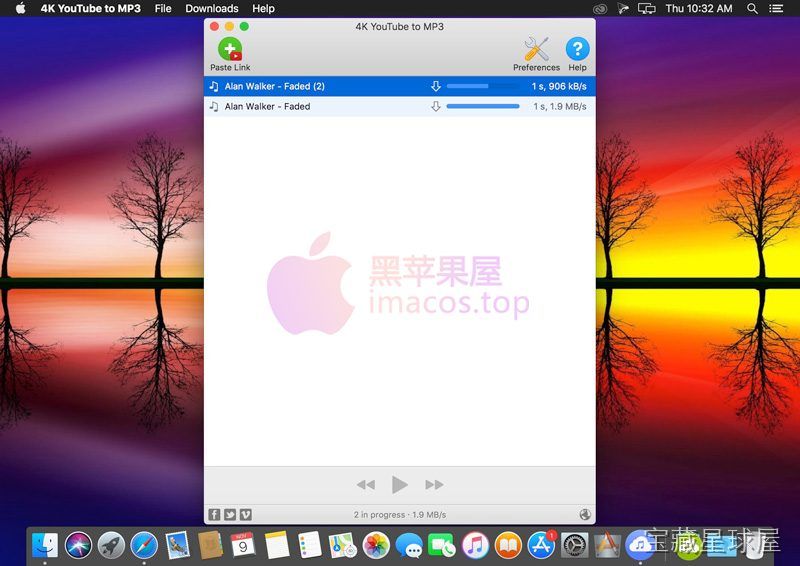
Task: Click the Creative Cloud menu bar icon
Action: (599, 8)
